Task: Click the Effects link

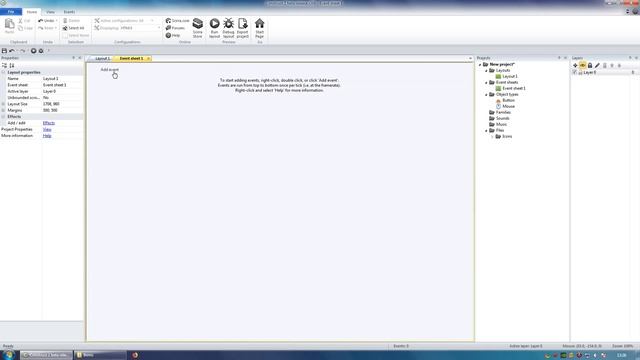Action: pyautogui.click(x=49, y=123)
